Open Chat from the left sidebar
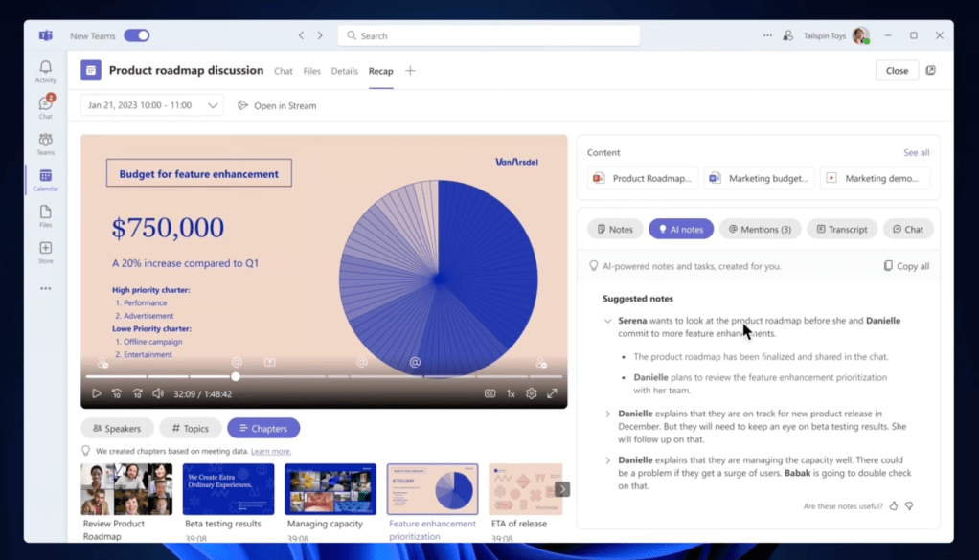 pos(45,106)
